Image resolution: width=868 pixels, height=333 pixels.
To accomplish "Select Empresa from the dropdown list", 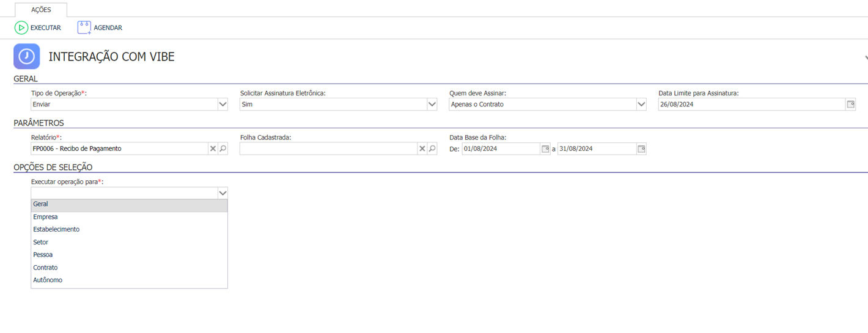I will point(129,217).
